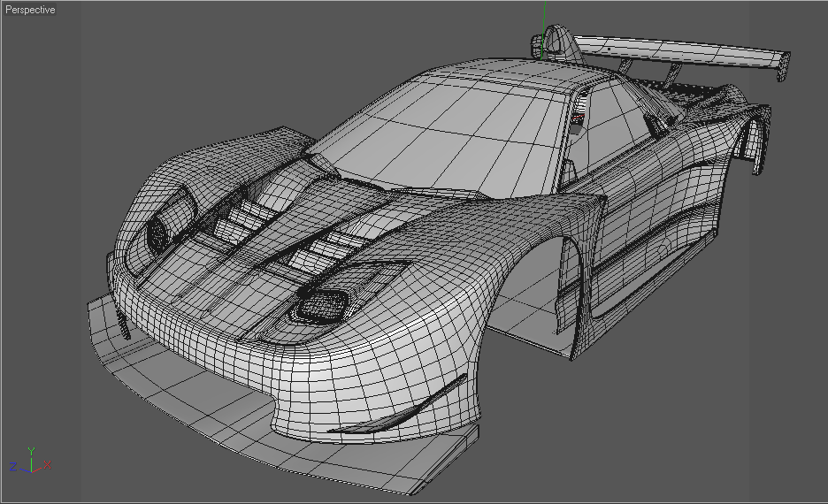
Task: Select the rear wing of the car
Action: click(x=679, y=51)
